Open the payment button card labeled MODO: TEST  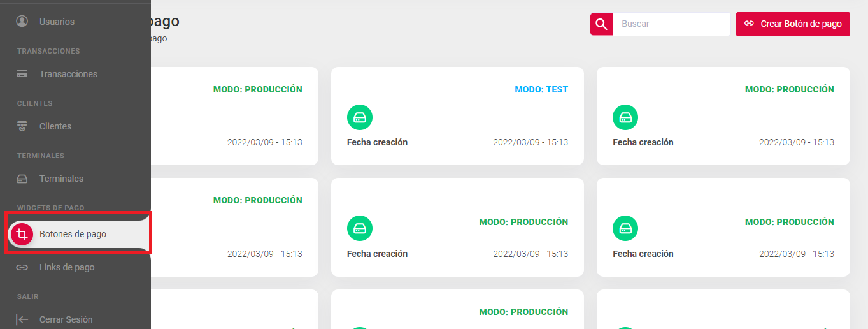coord(457,116)
